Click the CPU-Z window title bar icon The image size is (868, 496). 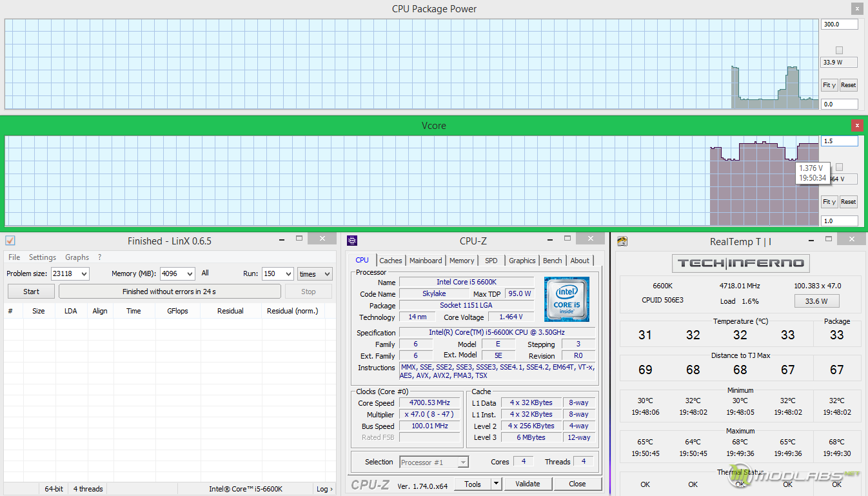click(352, 241)
